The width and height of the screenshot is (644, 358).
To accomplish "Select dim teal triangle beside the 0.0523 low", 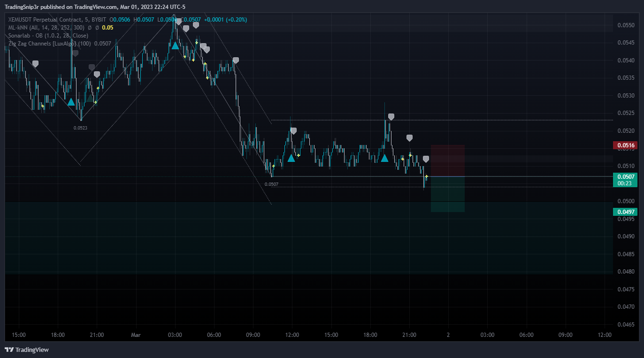I will pyautogui.click(x=90, y=98).
